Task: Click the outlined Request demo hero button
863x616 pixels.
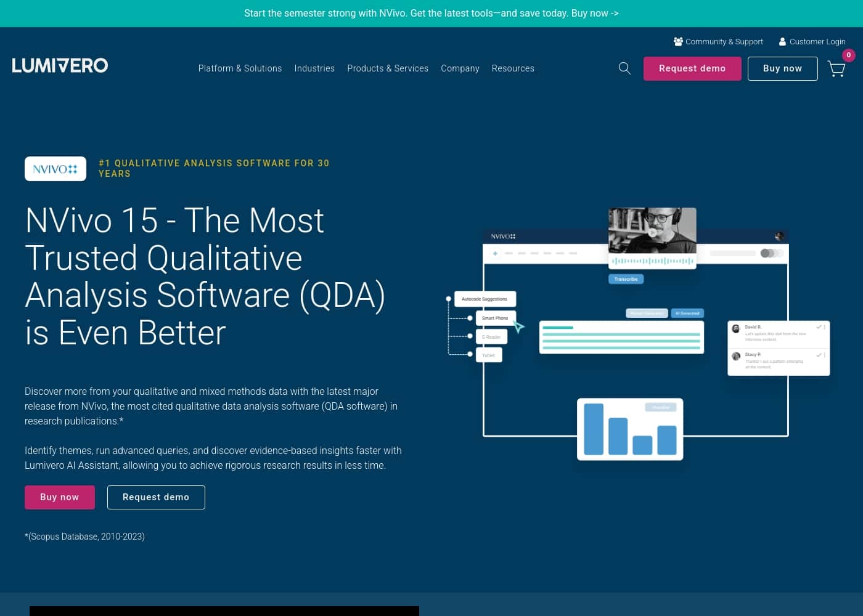Action: coord(156,497)
